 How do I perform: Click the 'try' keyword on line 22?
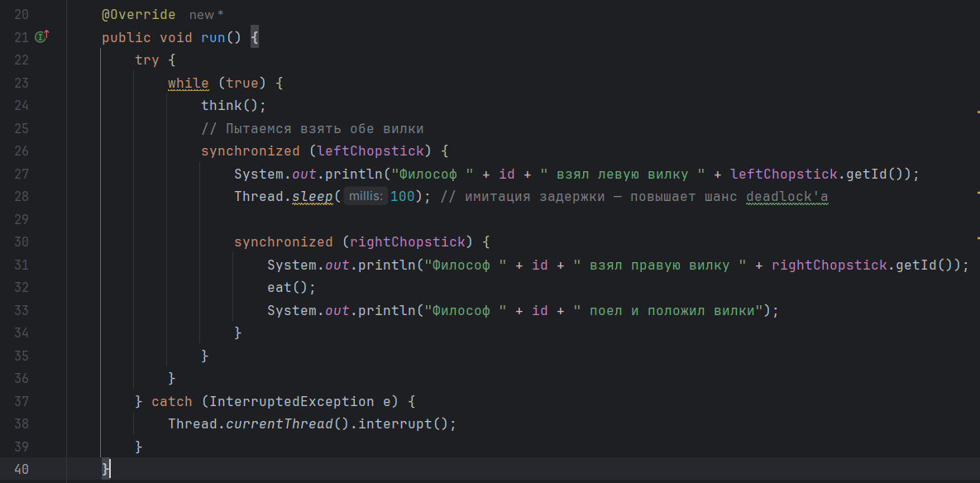point(147,60)
